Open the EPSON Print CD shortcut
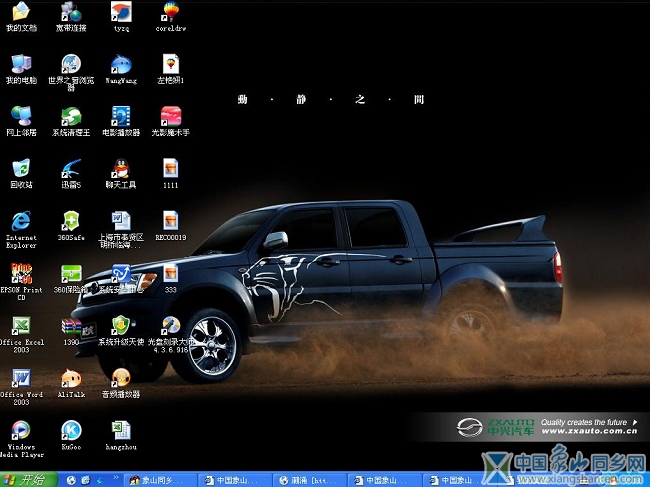This screenshot has width=650, height=487. (21, 273)
